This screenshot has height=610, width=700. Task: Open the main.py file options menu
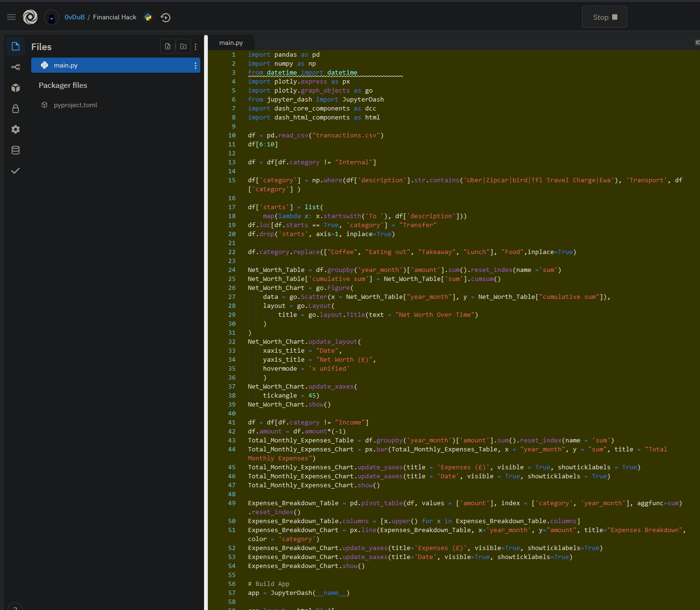coord(196,66)
